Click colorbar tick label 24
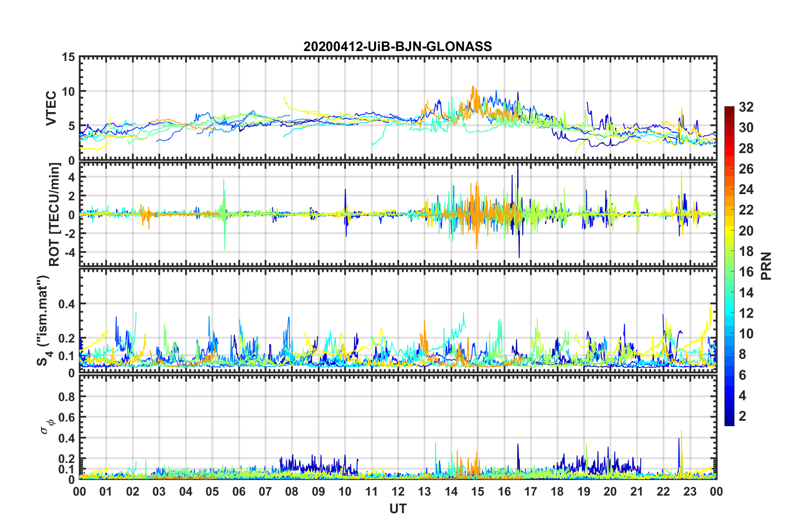 [x=746, y=189]
